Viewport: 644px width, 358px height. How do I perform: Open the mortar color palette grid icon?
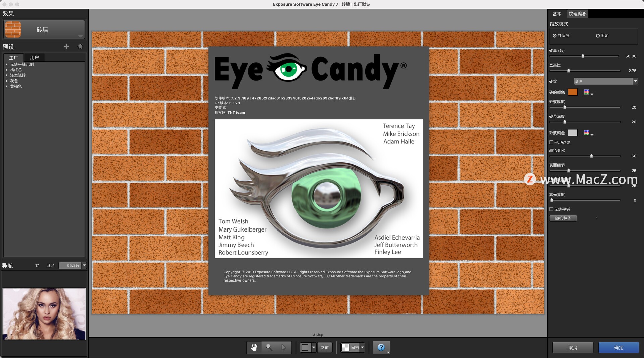tap(587, 133)
